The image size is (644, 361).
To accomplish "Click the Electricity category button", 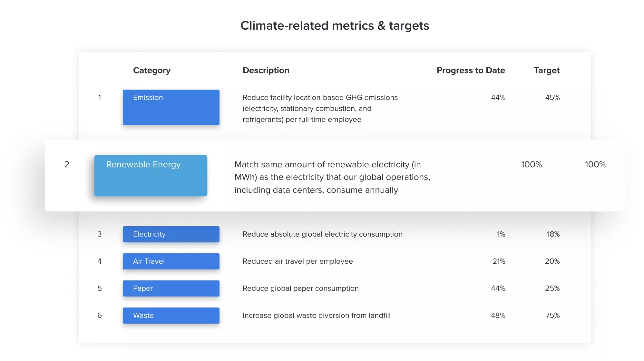I will [171, 234].
